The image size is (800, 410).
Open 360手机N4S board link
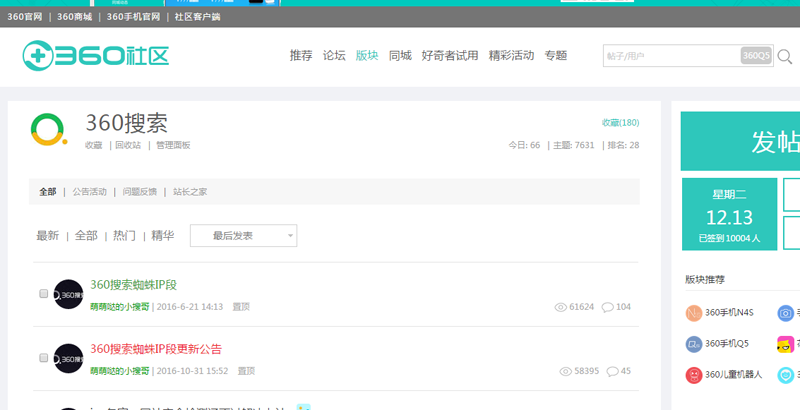click(729, 313)
